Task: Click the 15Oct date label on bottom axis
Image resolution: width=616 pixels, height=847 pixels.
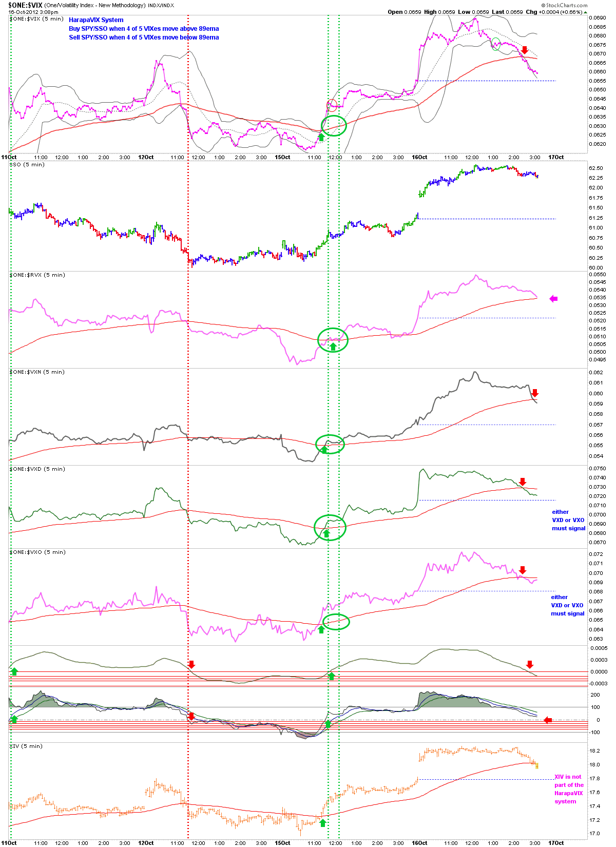Action: tap(282, 843)
